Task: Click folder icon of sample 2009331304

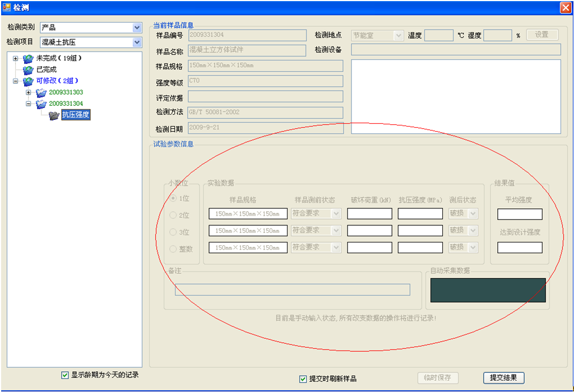Action: [41, 104]
